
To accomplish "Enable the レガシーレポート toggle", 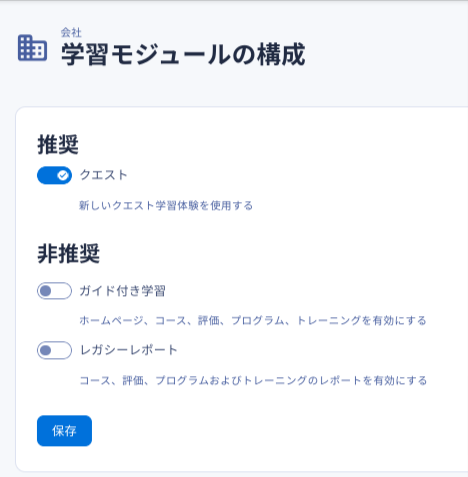I will pos(54,350).
